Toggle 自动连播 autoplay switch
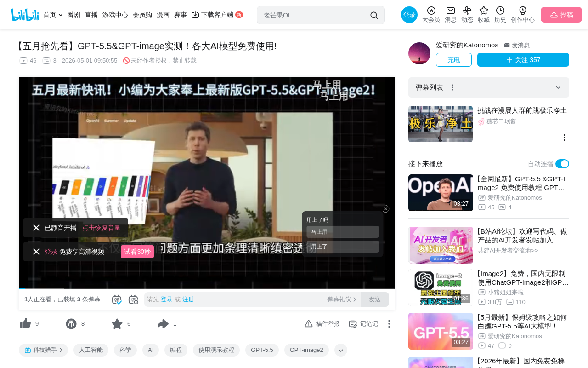The height and width of the screenshot is (368, 588). pos(562,164)
